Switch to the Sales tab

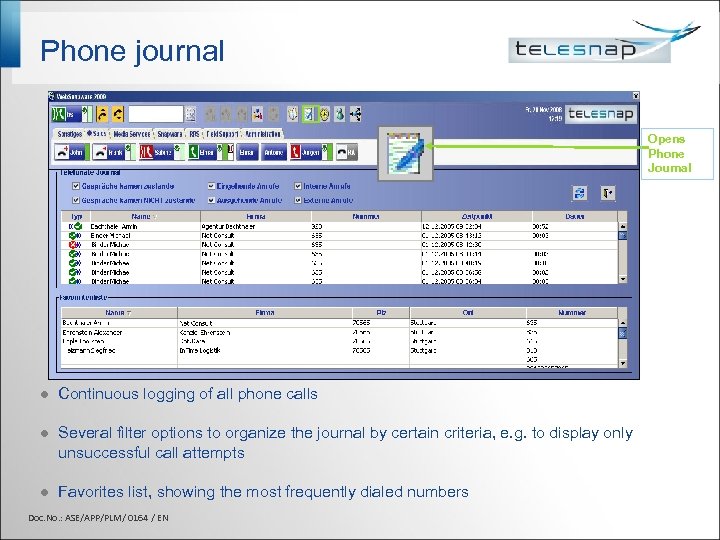point(98,134)
